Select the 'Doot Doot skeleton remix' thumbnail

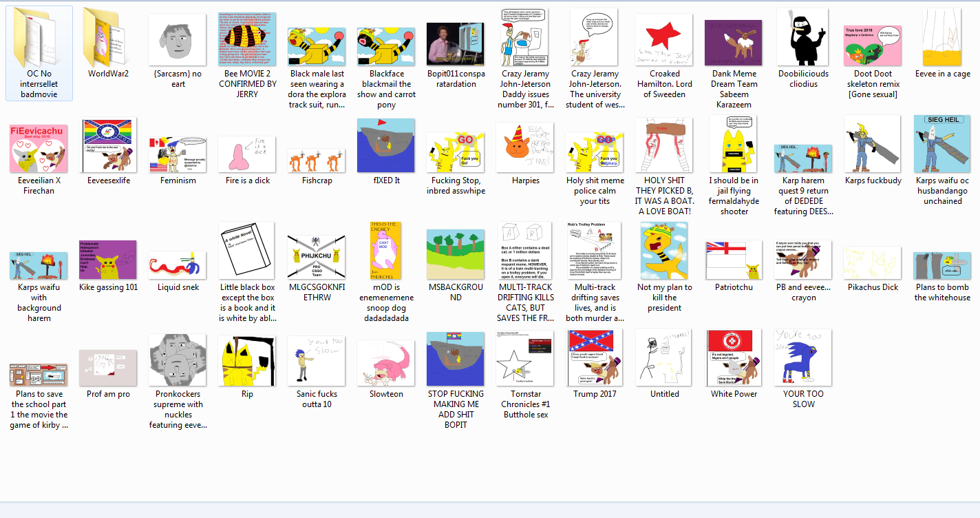[873, 45]
